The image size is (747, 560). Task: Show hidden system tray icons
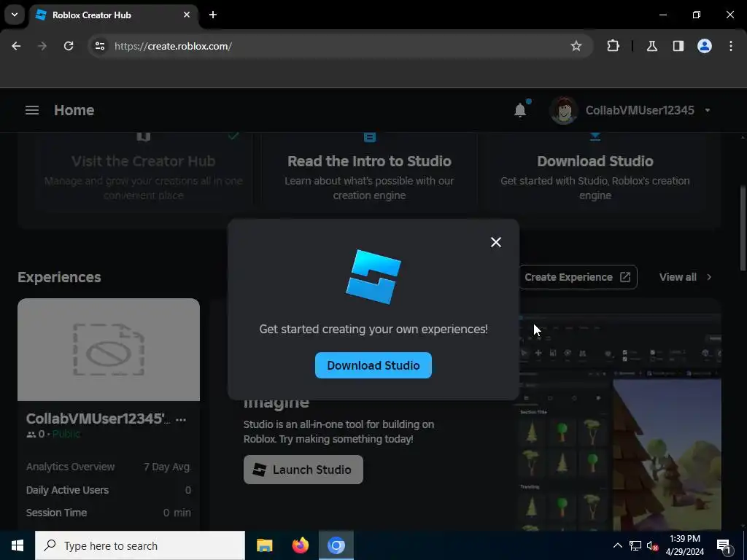coord(617,545)
